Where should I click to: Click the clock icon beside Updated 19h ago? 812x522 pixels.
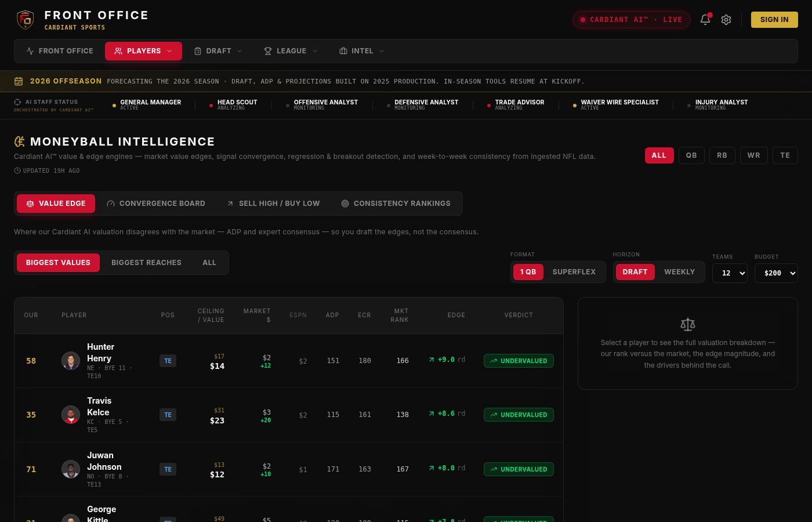pyautogui.click(x=17, y=171)
